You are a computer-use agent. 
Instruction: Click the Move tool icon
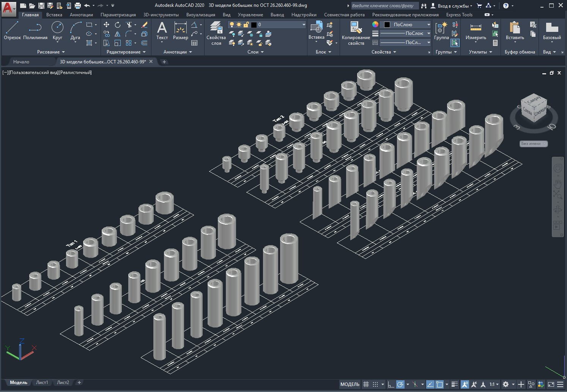pyautogui.click(x=107, y=25)
